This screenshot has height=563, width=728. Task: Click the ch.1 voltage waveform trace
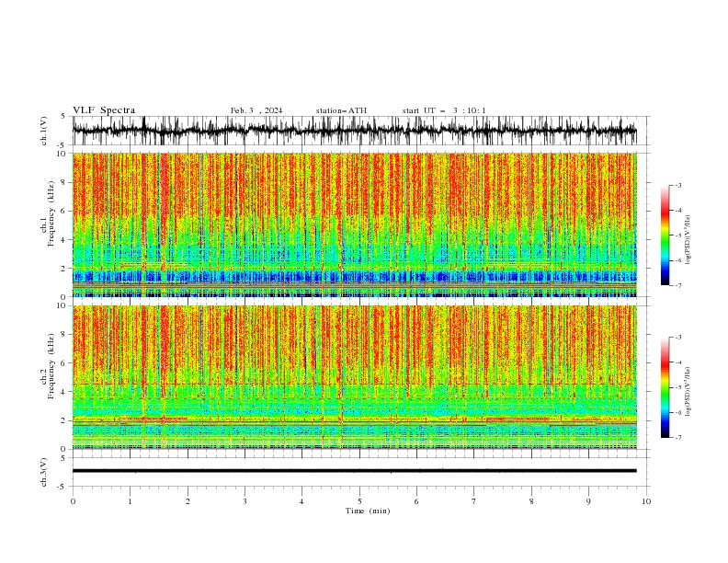point(354,131)
